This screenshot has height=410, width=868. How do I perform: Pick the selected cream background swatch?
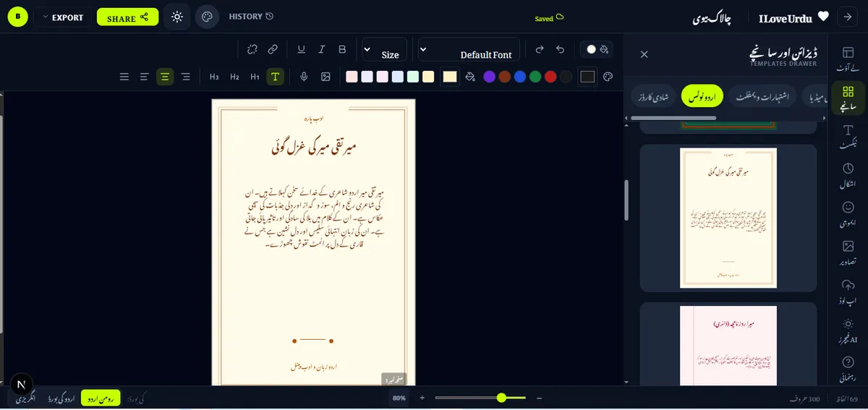[x=450, y=77]
